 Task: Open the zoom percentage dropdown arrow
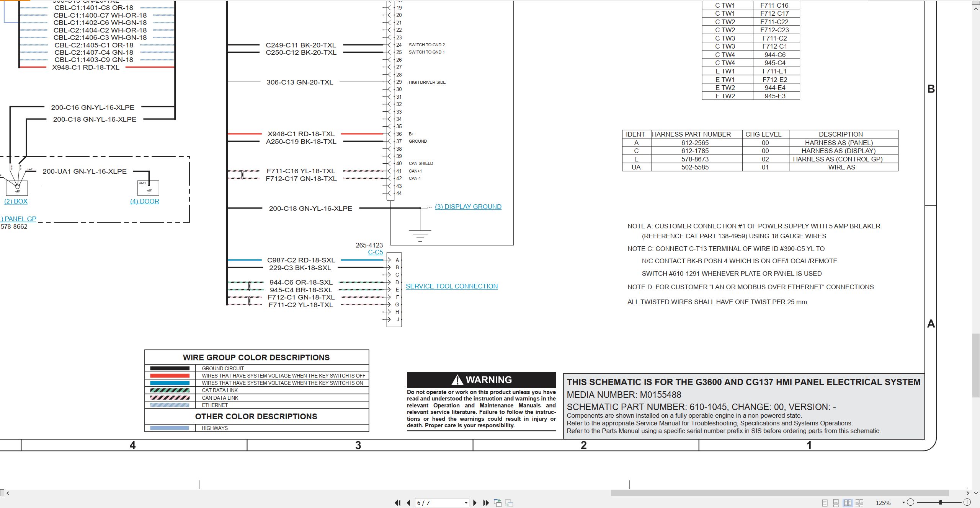903,502
